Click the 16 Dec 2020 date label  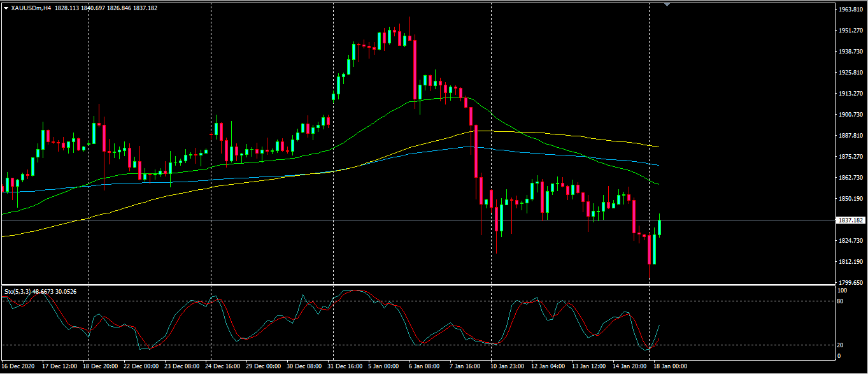click(x=18, y=366)
